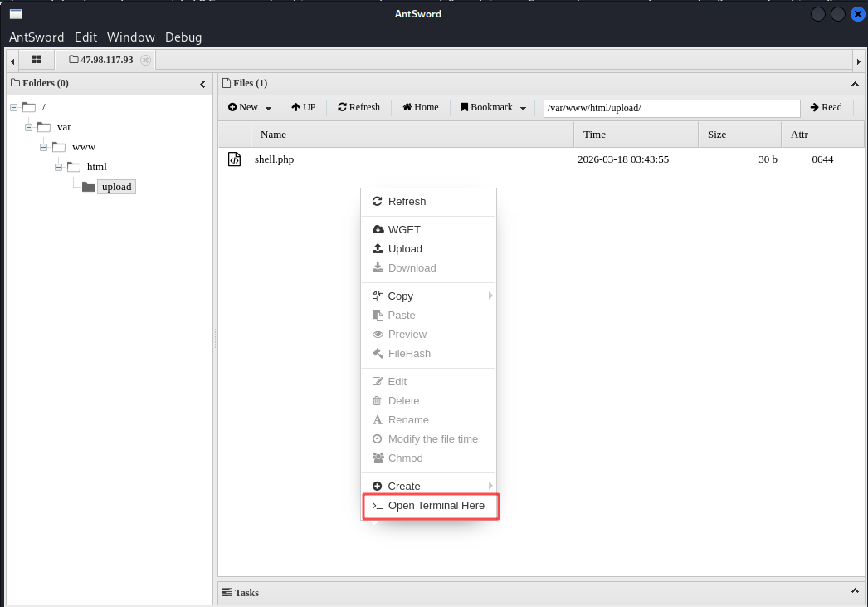Screen dimensions: 868x607
Task: Go to Home directory
Action: [420, 107]
